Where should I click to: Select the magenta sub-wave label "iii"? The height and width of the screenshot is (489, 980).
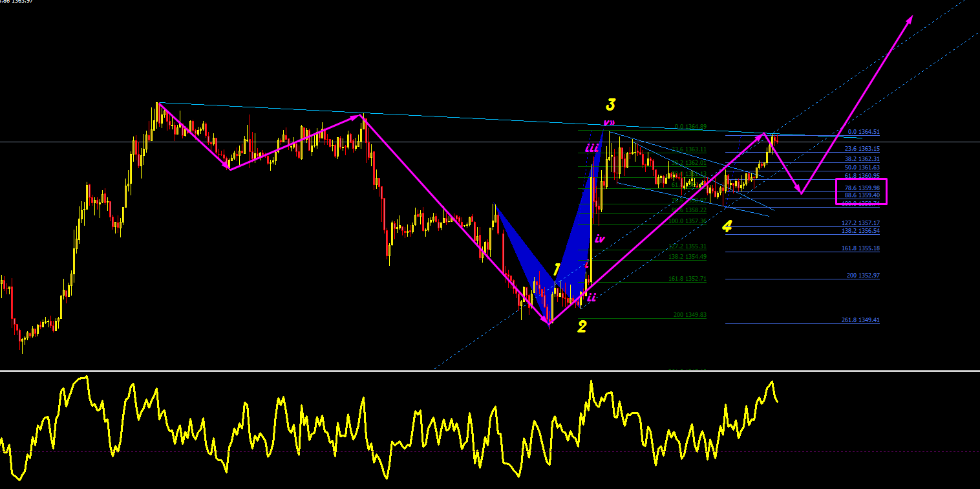click(591, 148)
